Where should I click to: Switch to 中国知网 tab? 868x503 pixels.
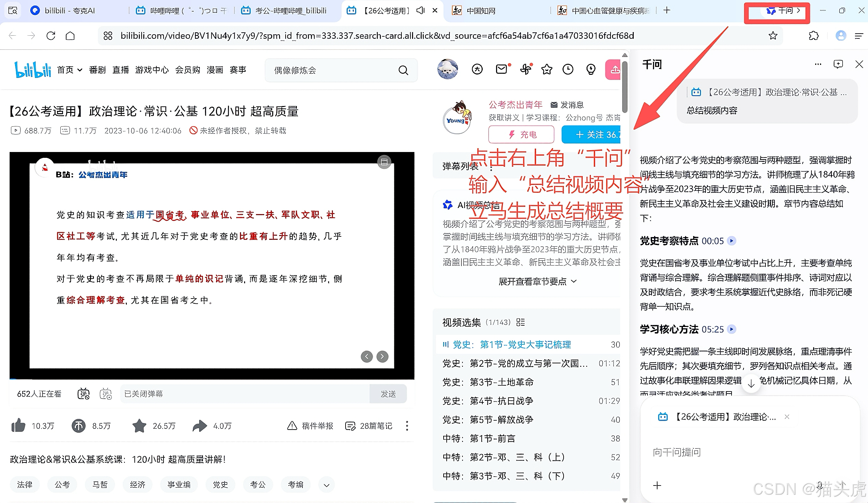pos(481,11)
